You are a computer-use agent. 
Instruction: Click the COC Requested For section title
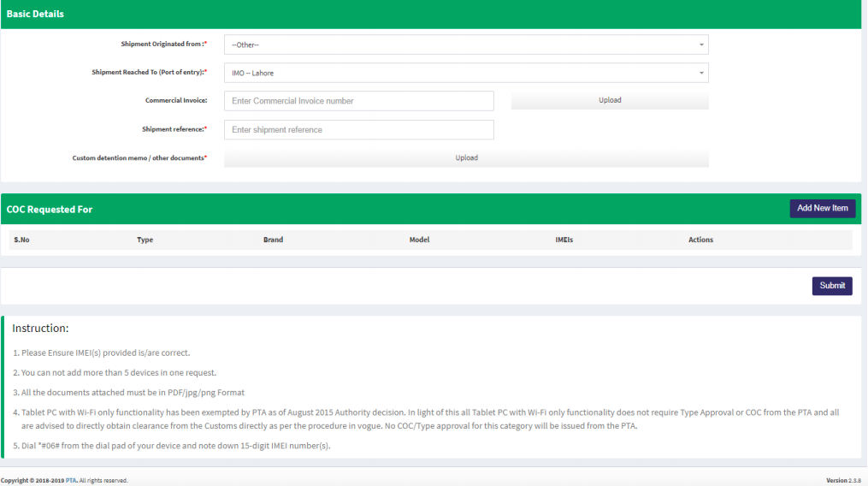point(50,210)
